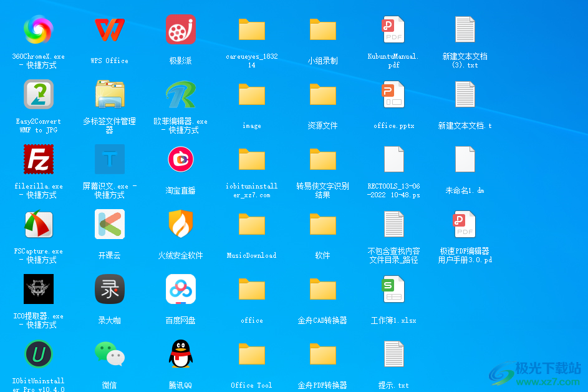Launch 开课云
Viewport: 588px width, 392px height.
tap(110, 225)
